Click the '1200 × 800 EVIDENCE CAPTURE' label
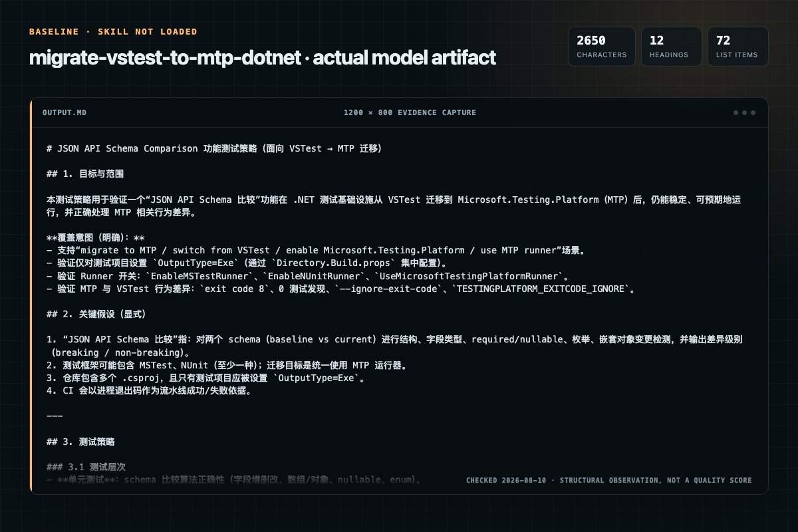Viewport: 798px width, 532px height. click(410, 112)
